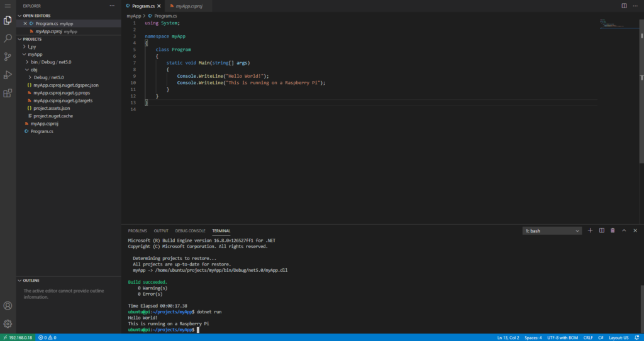This screenshot has width=644, height=341.
Task: Open the Source Control view
Action: (8, 57)
